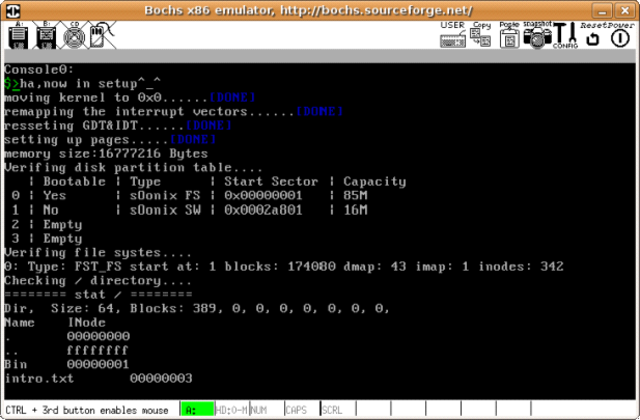The height and width of the screenshot is (420, 640).
Task: Click the Bochs x86 emulator title text
Action: point(308,10)
